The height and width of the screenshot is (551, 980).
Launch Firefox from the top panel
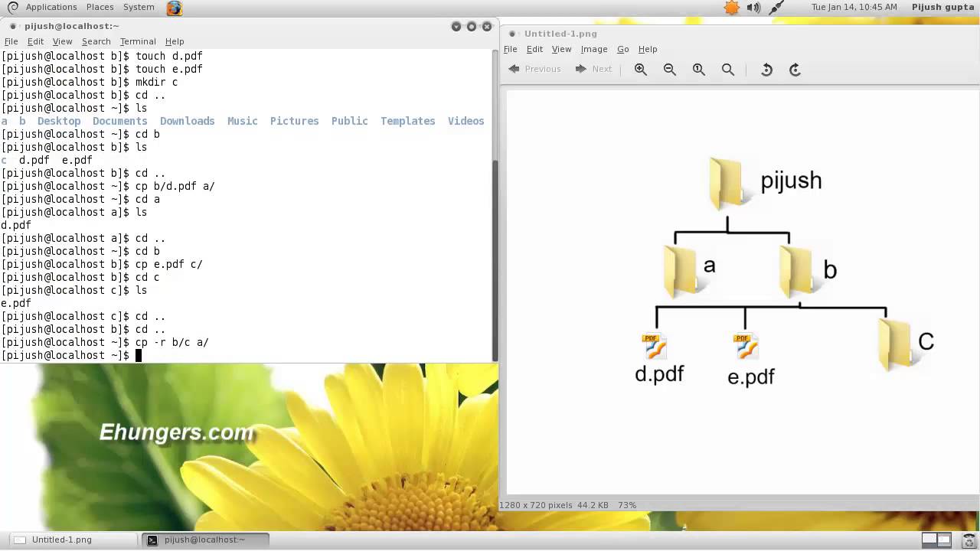click(175, 8)
